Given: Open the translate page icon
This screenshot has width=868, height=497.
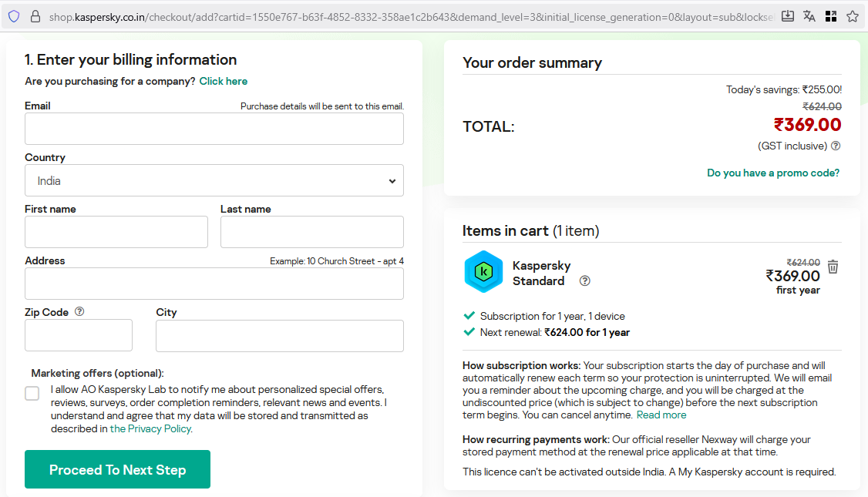Looking at the screenshot, I should (x=809, y=16).
